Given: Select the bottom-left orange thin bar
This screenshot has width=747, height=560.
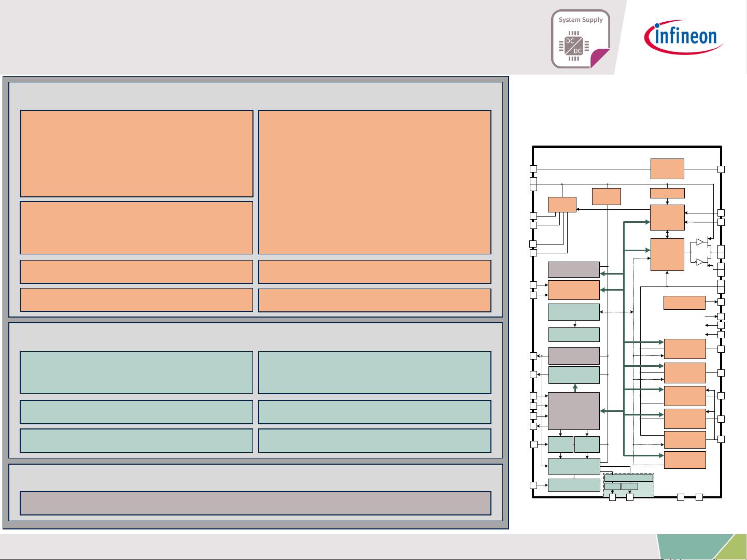Looking at the screenshot, I should tap(136, 300).
